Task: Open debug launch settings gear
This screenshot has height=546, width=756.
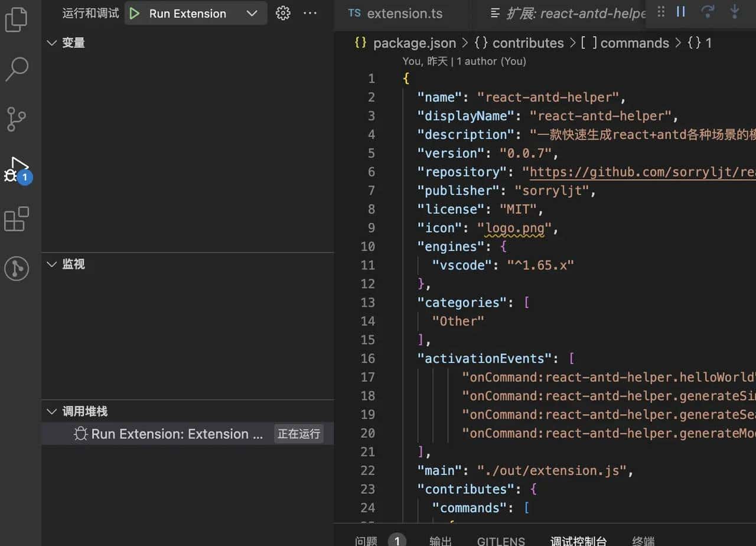Action: 283,12
